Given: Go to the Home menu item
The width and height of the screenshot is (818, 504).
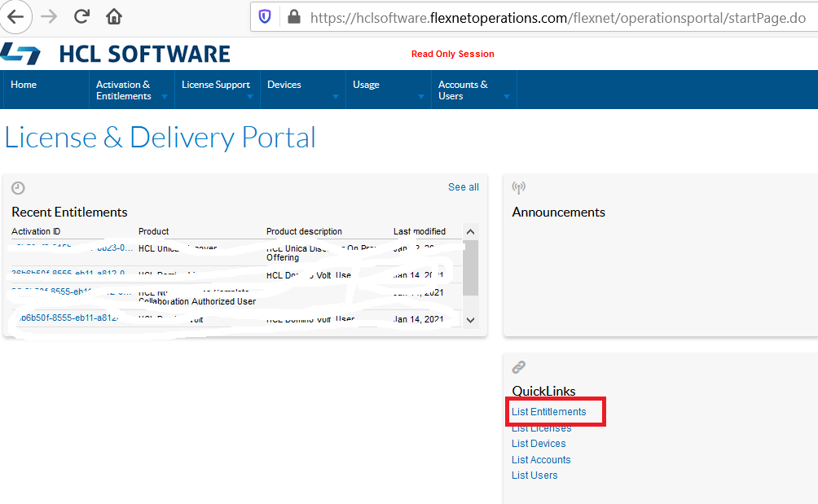Looking at the screenshot, I should tap(24, 85).
